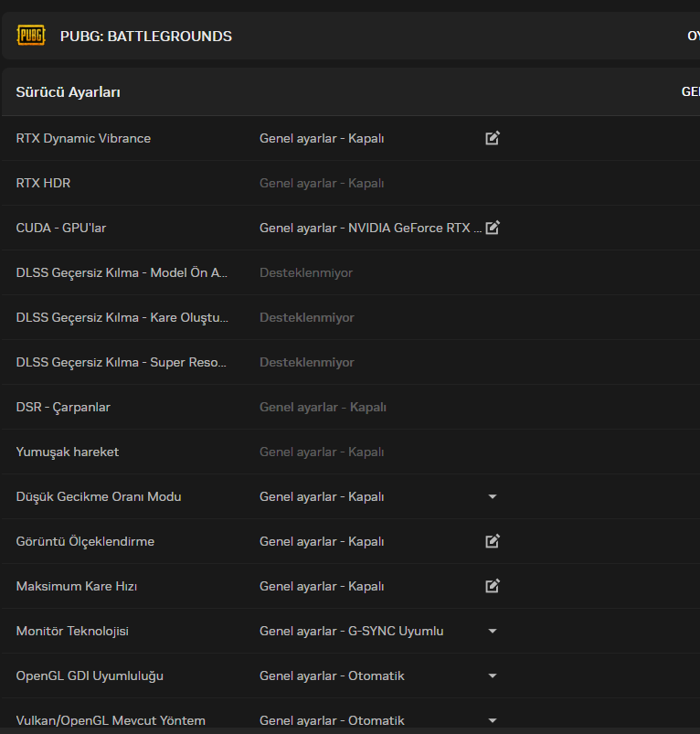Expand the Vulkan/OpenGL Mevcut Yöntem dropdown

point(493,721)
